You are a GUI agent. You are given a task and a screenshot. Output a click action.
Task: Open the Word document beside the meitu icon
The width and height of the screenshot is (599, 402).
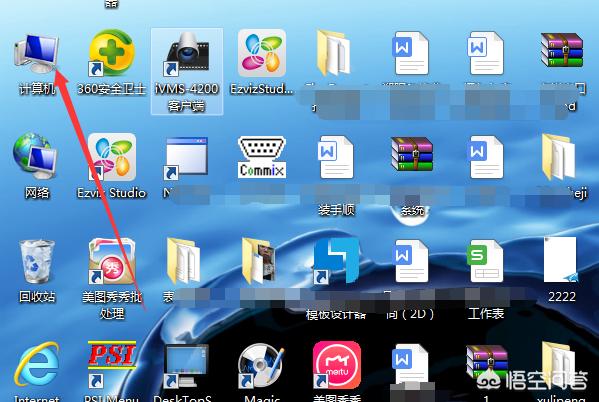410,365
